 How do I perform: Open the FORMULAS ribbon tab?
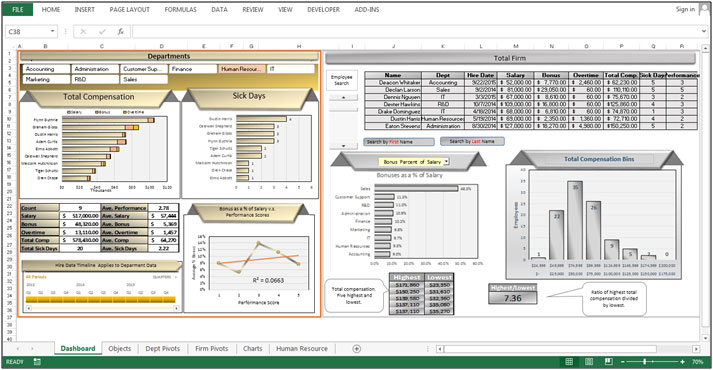tap(181, 10)
